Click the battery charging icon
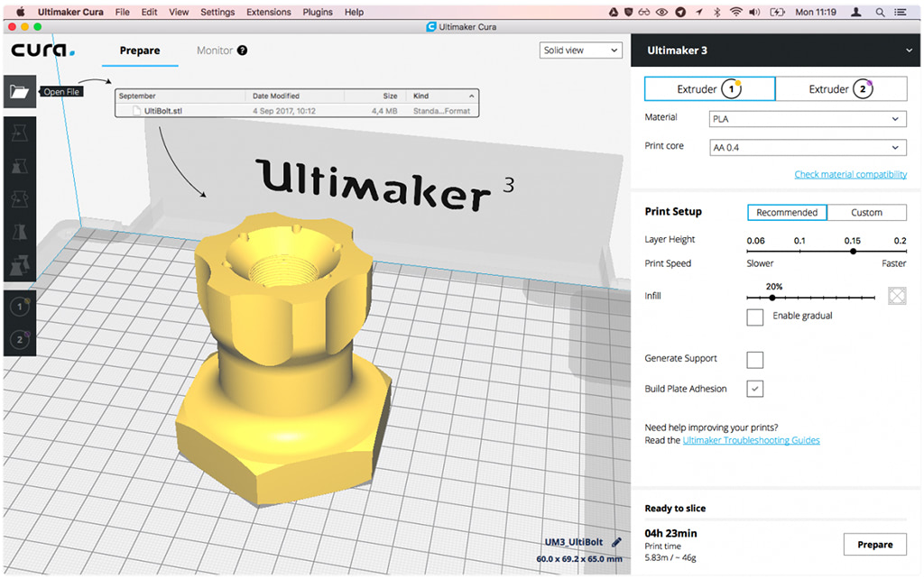The image size is (924, 579). pos(777,12)
